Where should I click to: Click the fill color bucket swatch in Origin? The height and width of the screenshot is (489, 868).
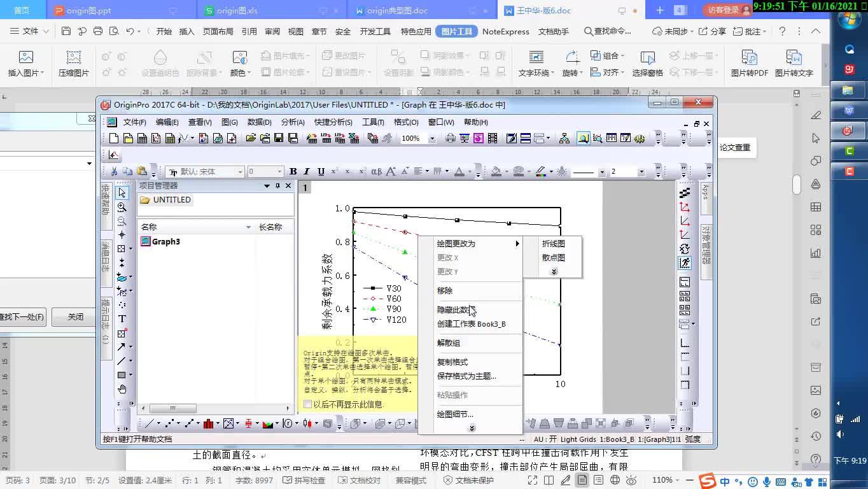(x=496, y=171)
